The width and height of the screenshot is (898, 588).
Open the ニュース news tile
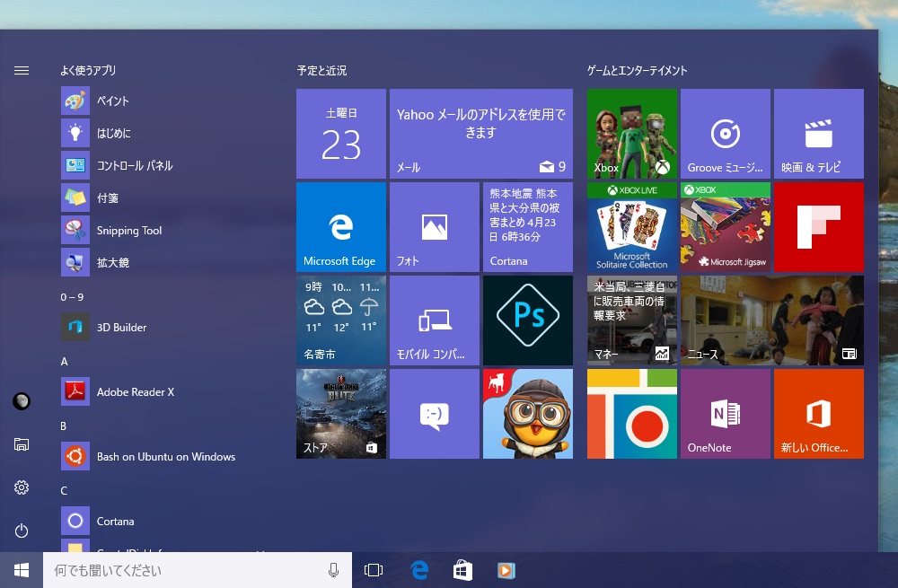point(772,320)
